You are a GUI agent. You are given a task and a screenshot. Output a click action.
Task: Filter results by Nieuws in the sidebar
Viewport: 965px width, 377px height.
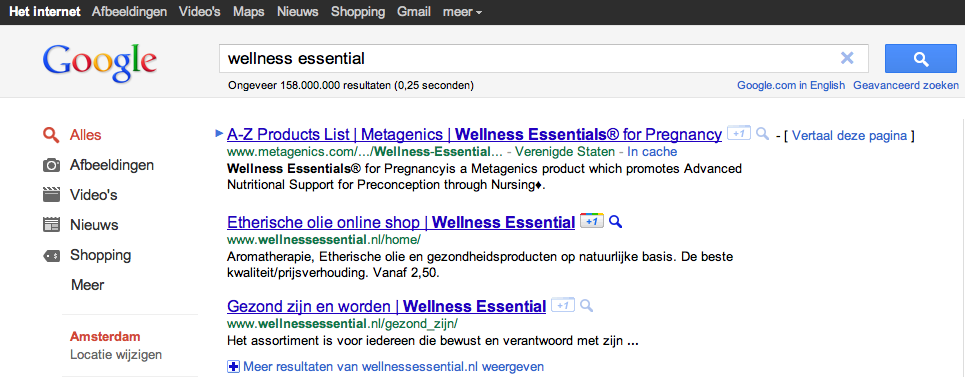(94, 224)
